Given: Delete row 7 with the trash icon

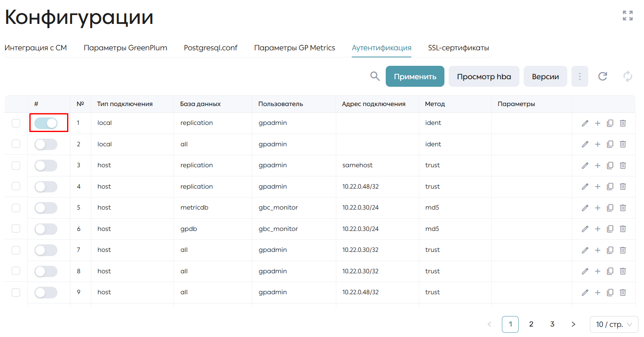Looking at the screenshot, I should click(x=623, y=250).
